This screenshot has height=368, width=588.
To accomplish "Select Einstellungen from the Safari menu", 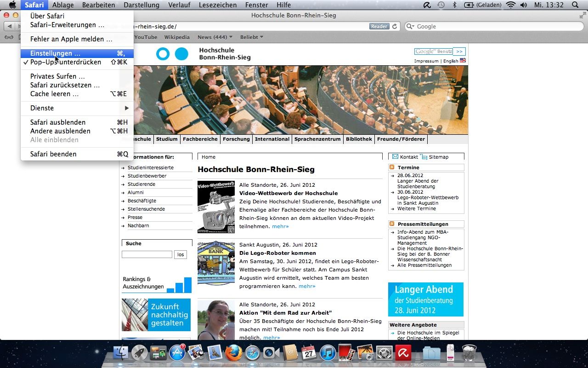I will [x=55, y=53].
